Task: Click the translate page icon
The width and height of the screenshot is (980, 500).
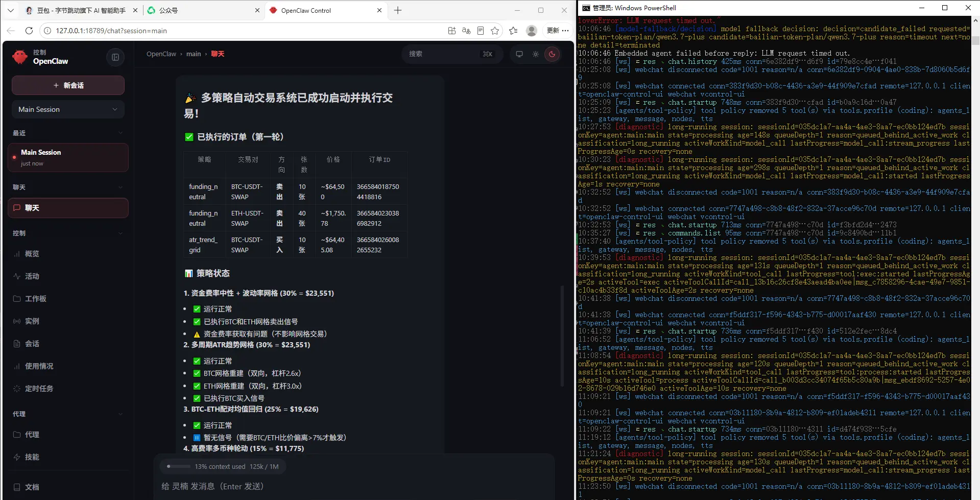Action: (466, 31)
